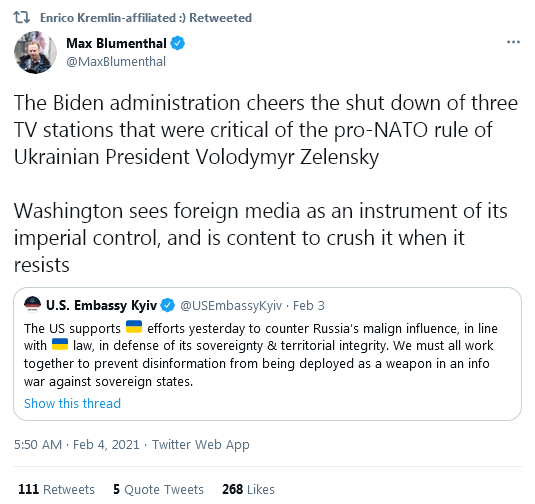This screenshot has width=535, height=504.
Task: Click Max Blumenthal's blue verified badge
Action: coord(177,43)
